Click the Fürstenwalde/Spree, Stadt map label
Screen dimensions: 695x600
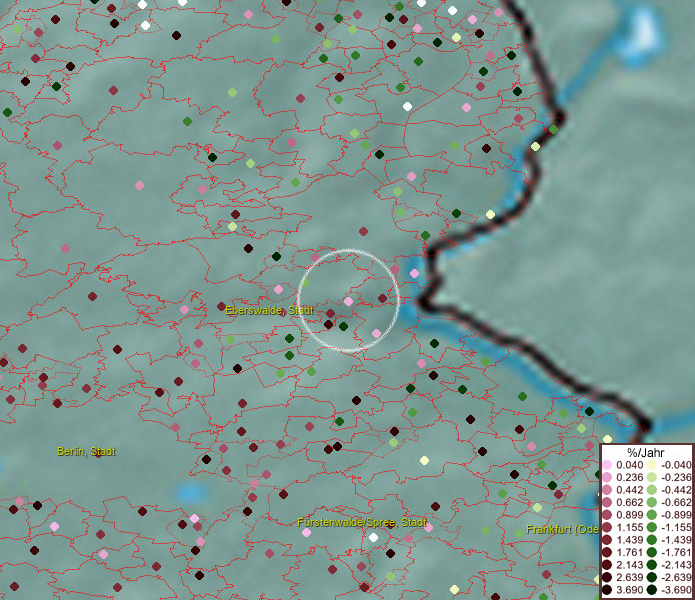click(x=362, y=522)
